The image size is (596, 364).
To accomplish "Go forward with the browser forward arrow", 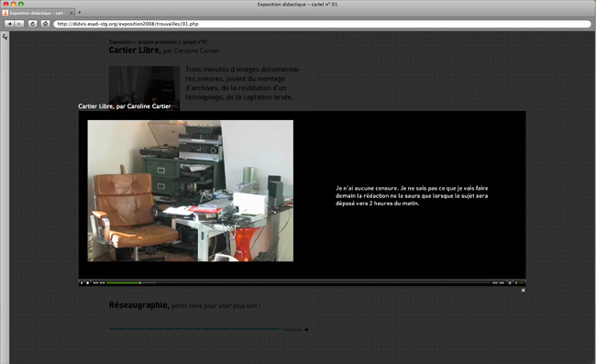I will 18,24.
